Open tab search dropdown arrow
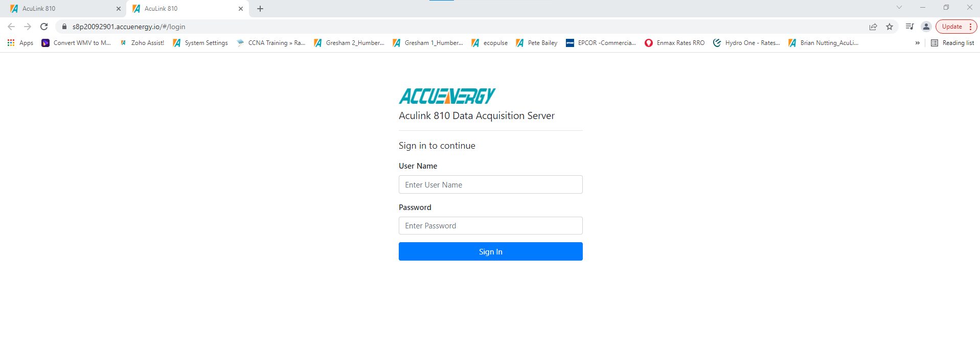 (x=899, y=7)
